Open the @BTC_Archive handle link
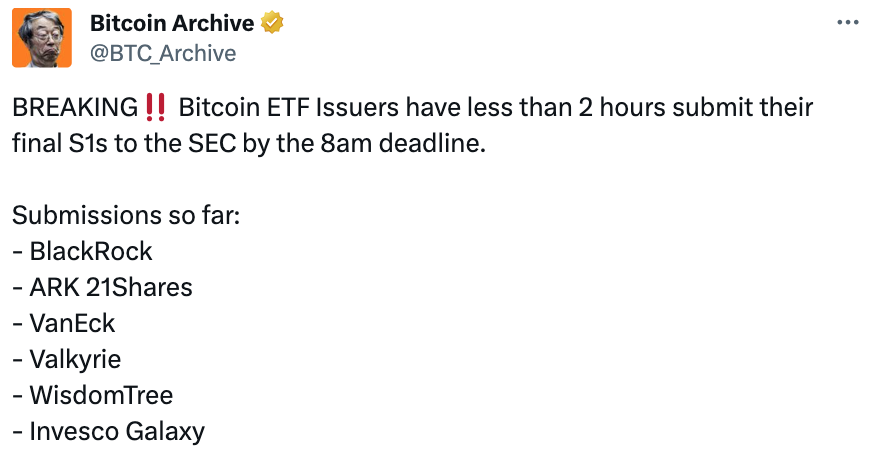 pyautogui.click(x=163, y=53)
